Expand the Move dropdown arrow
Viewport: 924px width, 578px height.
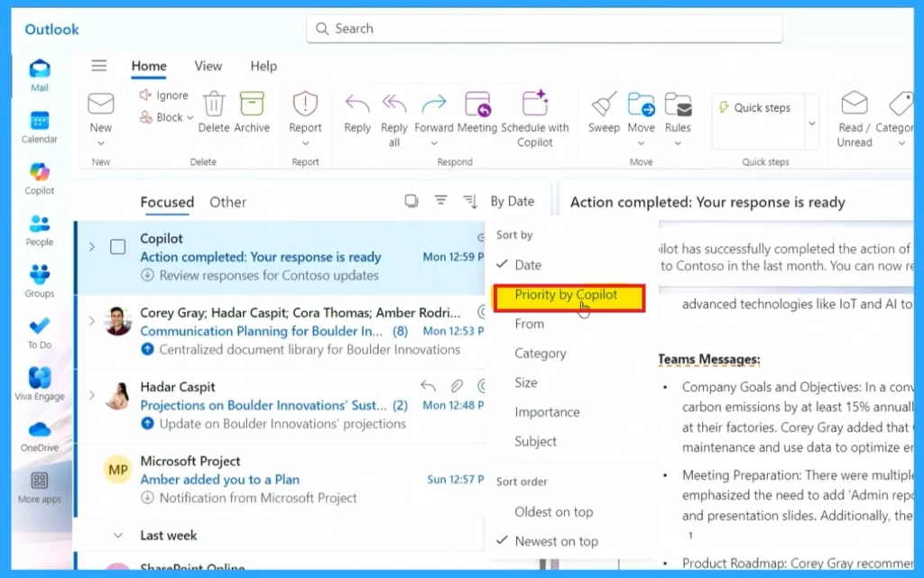pyautogui.click(x=642, y=143)
